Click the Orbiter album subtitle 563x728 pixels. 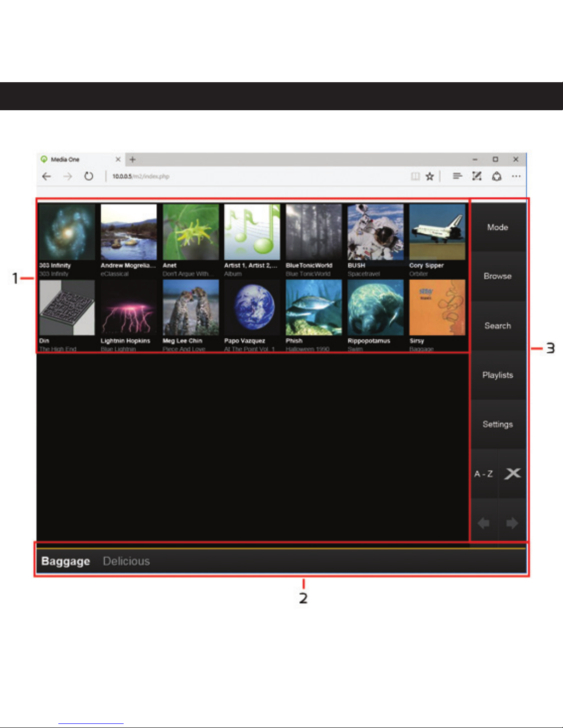point(419,274)
